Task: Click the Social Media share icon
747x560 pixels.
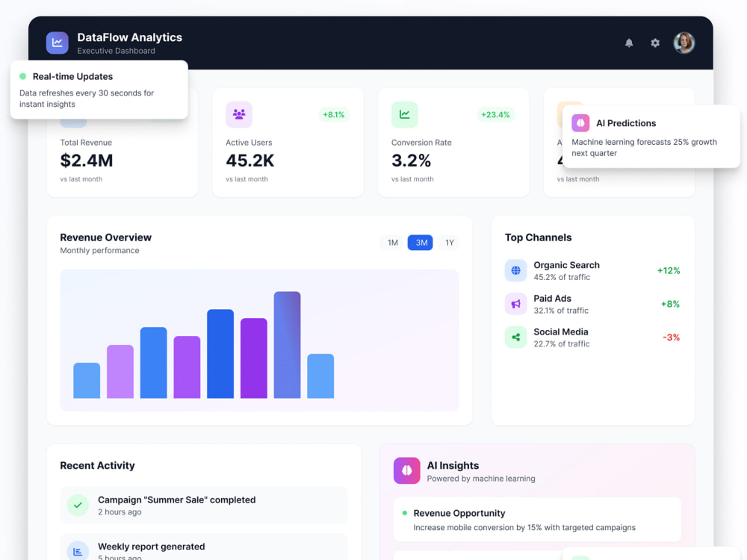Action: (x=515, y=337)
